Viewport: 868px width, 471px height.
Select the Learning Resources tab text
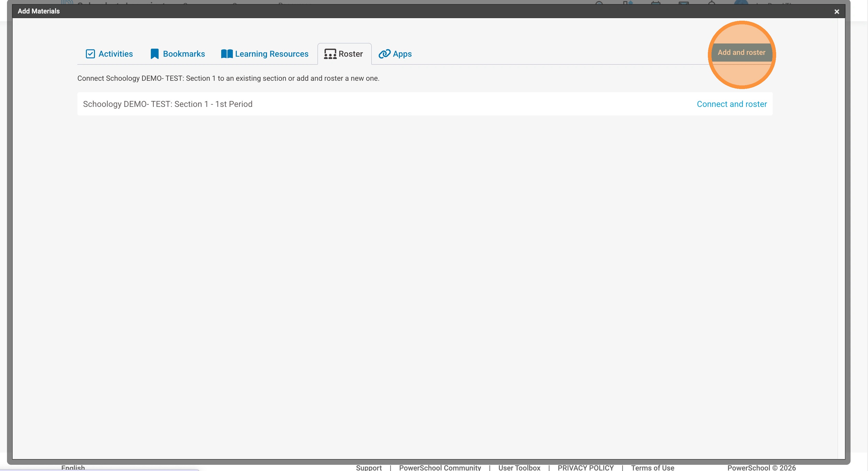coord(272,54)
